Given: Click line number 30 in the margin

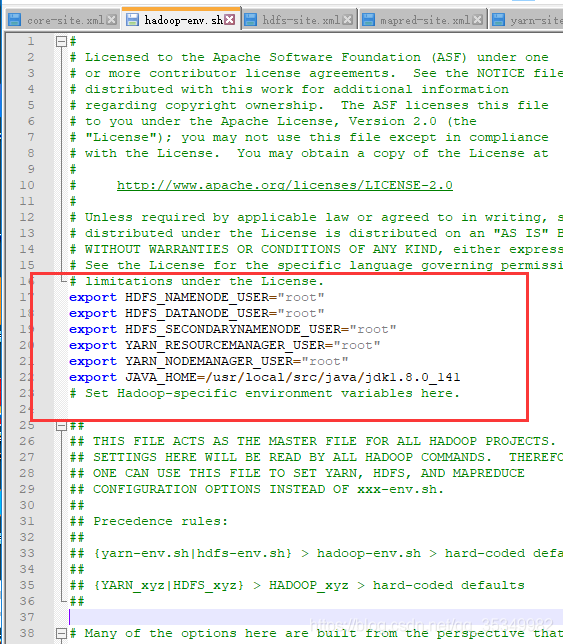Looking at the screenshot, I should 27,505.
